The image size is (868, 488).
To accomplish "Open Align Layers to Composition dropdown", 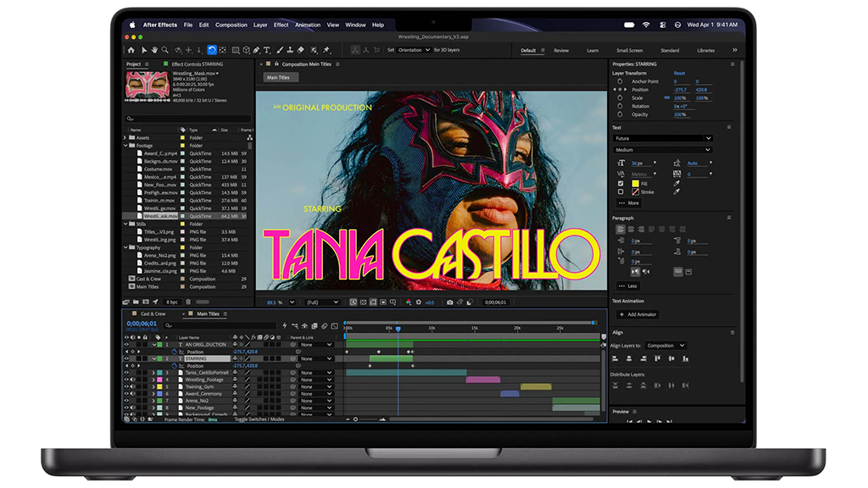I will point(666,346).
